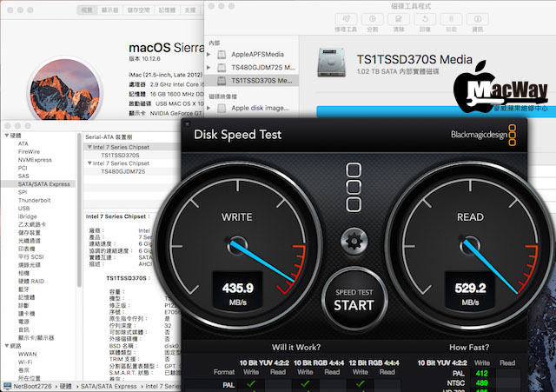Screen dimensions: 556x392
Task: Click TS480GJDM725 drive icon in Disk Utility sidebar
Action: (x=222, y=68)
